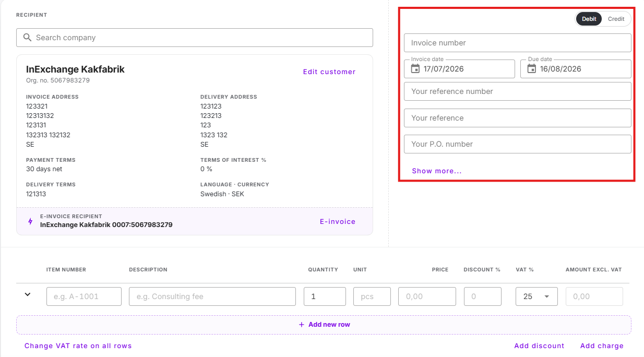Click the Invoice date field
The width and height of the screenshot is (644, 357).
coord(459,69)
